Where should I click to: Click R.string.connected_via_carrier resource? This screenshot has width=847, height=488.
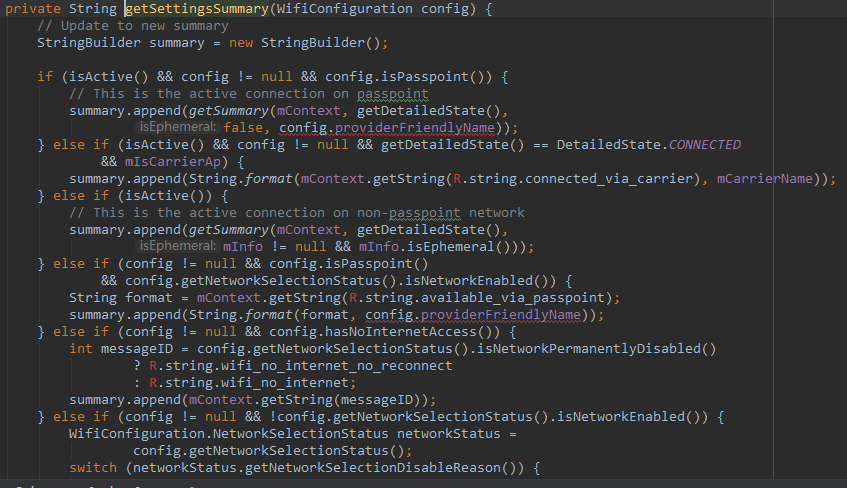point(573,179)
